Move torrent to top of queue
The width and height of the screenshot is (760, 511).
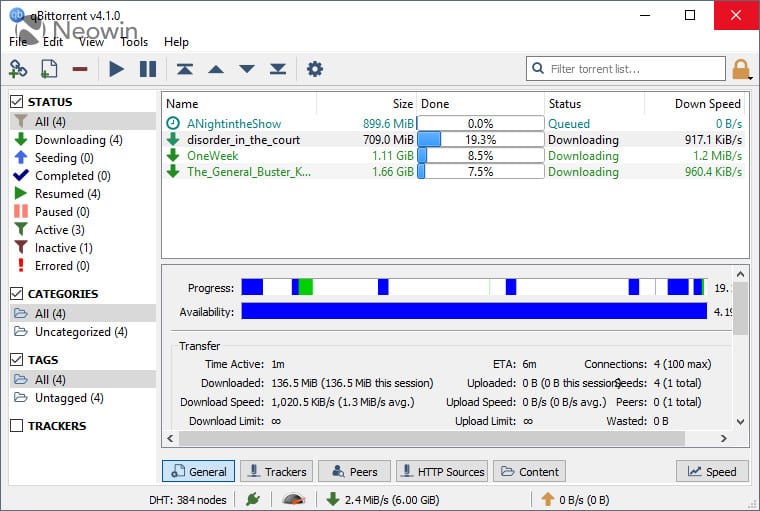184,69
